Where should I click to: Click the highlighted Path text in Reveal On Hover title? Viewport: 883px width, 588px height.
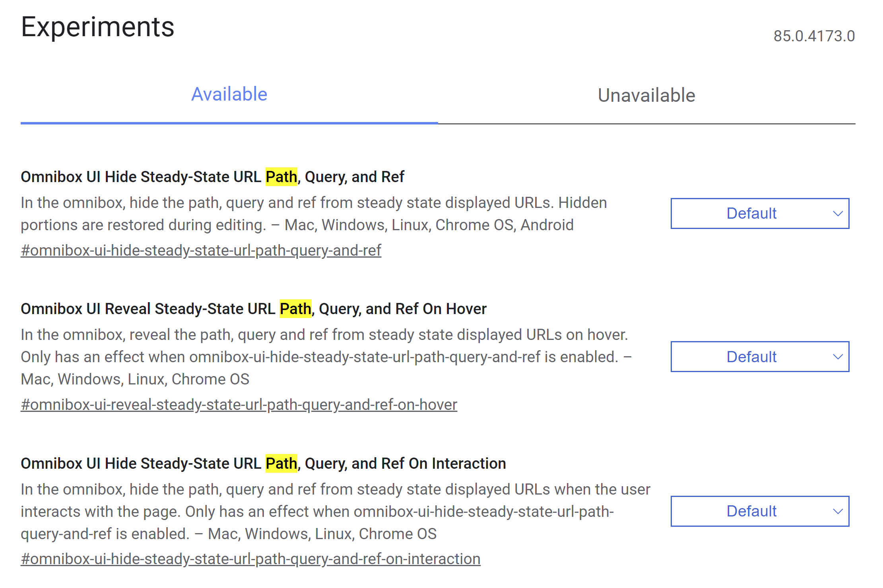pos(296,309)
